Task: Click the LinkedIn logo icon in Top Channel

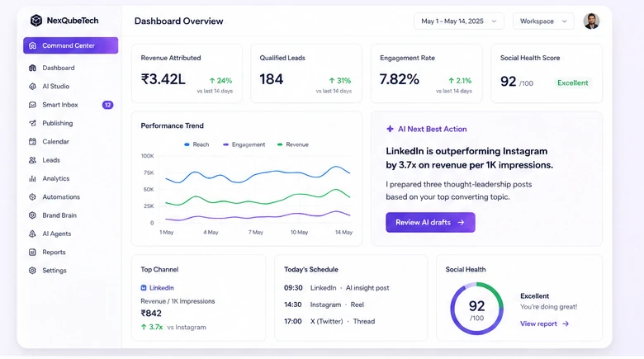Action: (144, 288)
